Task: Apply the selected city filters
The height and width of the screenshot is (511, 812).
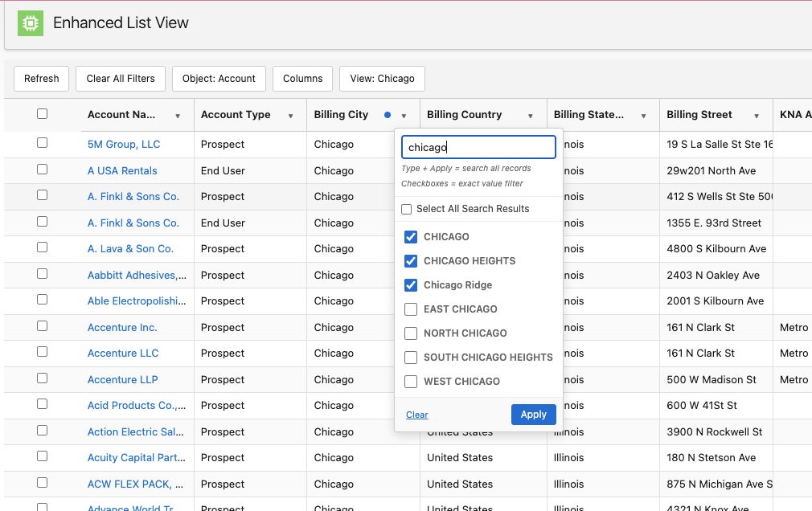Action: [x=533, y=414]
